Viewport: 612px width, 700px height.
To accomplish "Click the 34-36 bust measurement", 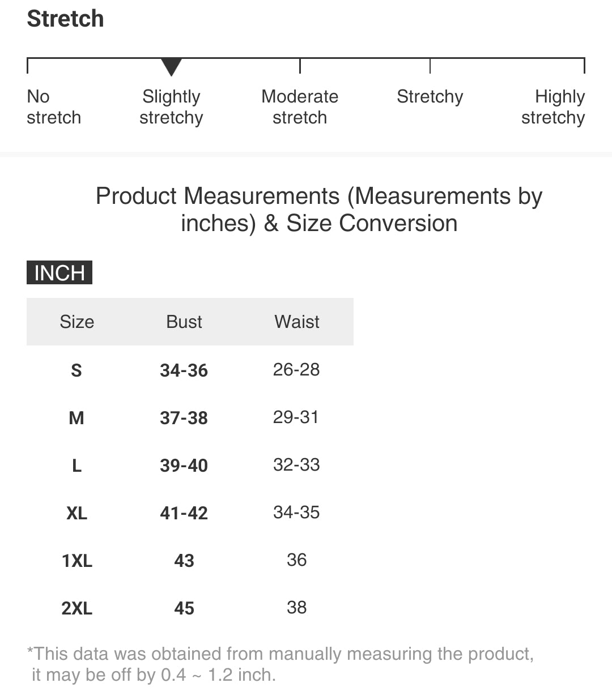I will pyautogui.click(x=184, y=370).
